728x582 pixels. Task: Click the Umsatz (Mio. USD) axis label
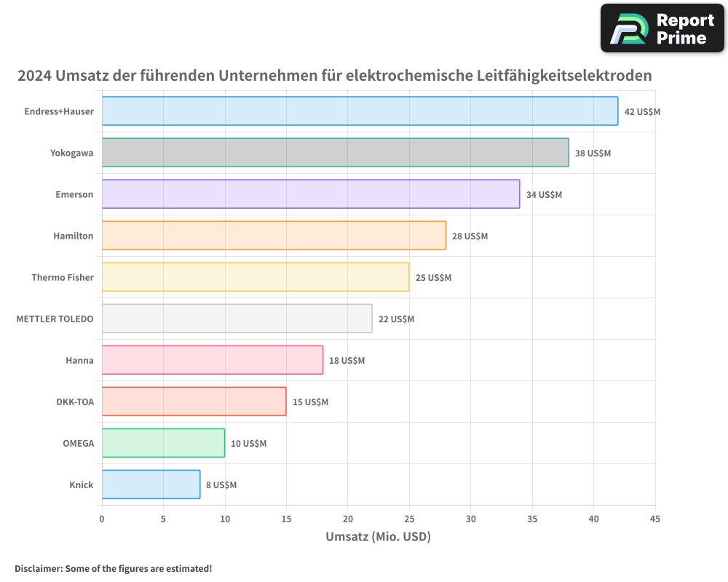[379, 537]
